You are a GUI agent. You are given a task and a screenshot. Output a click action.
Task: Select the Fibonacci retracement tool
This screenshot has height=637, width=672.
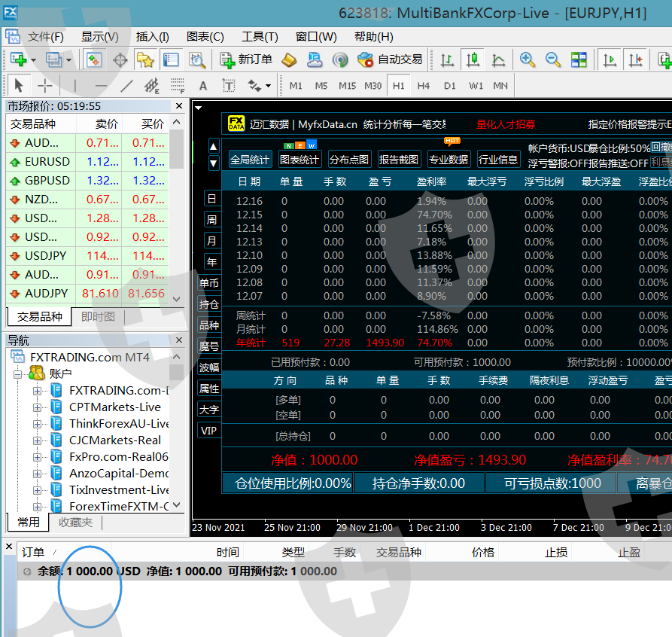point(178,86)
